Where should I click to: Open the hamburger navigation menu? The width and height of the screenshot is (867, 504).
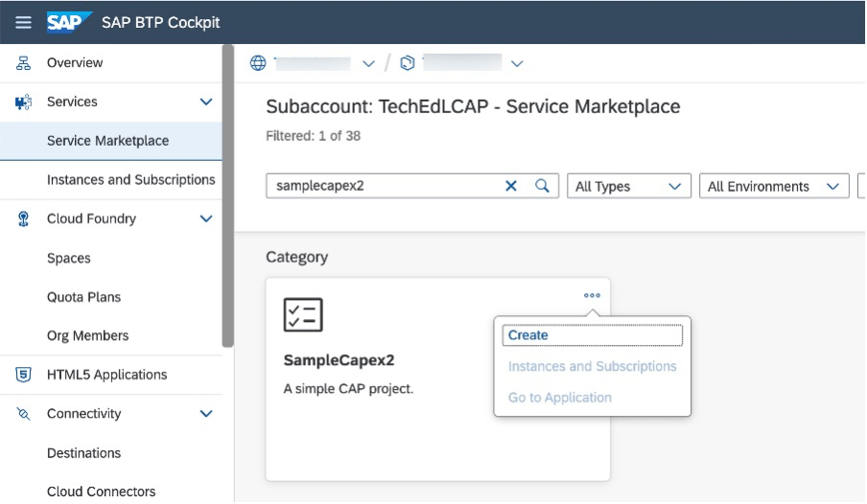tap(23, 23)
